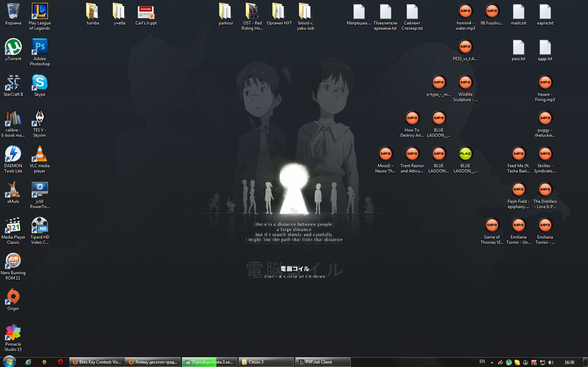Select calibre E-book management shortcut
The image size is (588, 367).
(13, 124)
